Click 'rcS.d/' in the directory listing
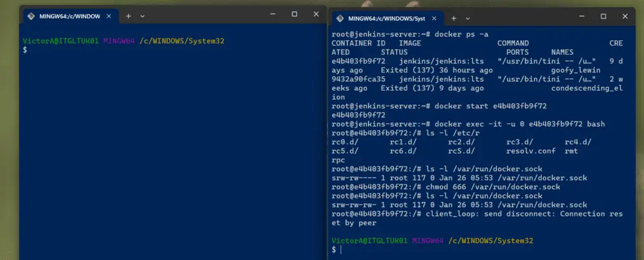 click(x=461, y=151)
